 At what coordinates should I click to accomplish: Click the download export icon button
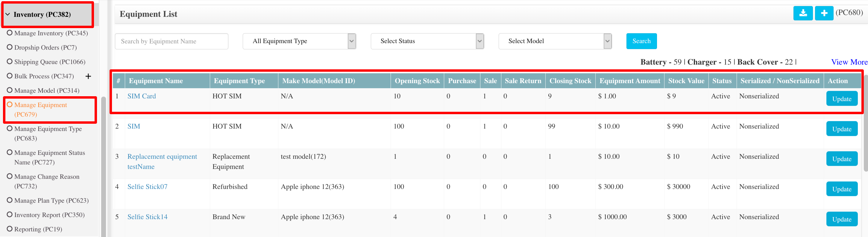click(x=803, y=13)
